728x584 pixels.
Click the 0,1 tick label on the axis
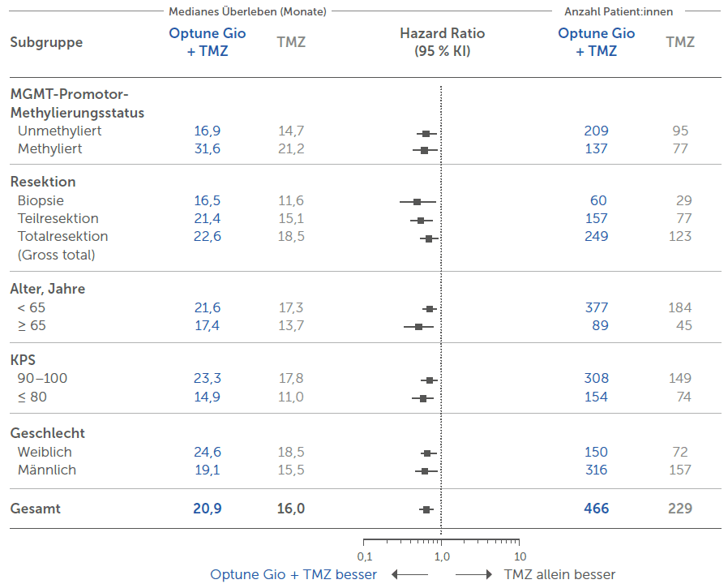pyautogui.click(x=364, y=556)
